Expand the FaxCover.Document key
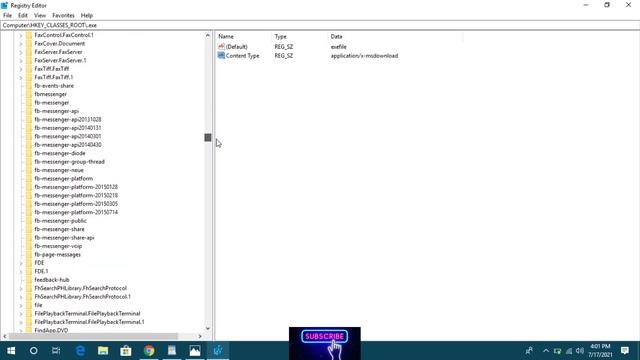This screenshot has height=360, width=640. [x=21, y=44]
